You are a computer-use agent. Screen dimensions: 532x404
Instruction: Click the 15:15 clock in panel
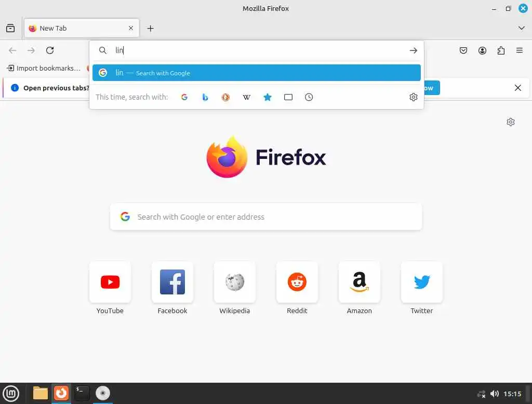(x=512, y=394)
